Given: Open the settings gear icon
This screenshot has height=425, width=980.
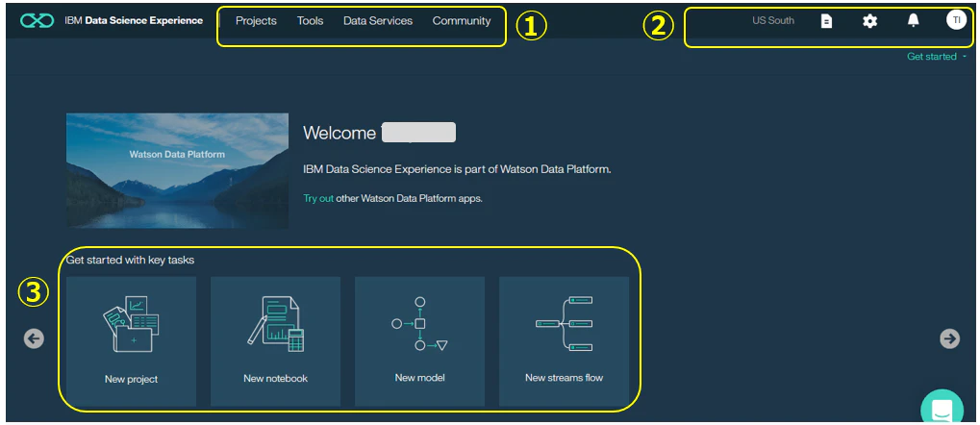Looking at the screenshot, I should (870, 21).
